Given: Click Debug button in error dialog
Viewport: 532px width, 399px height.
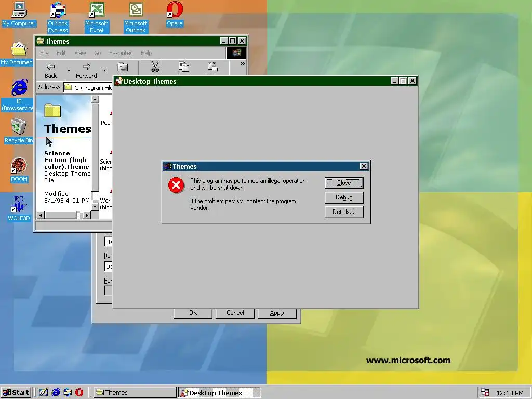Looking at the screenshot, I should [344, 197].
